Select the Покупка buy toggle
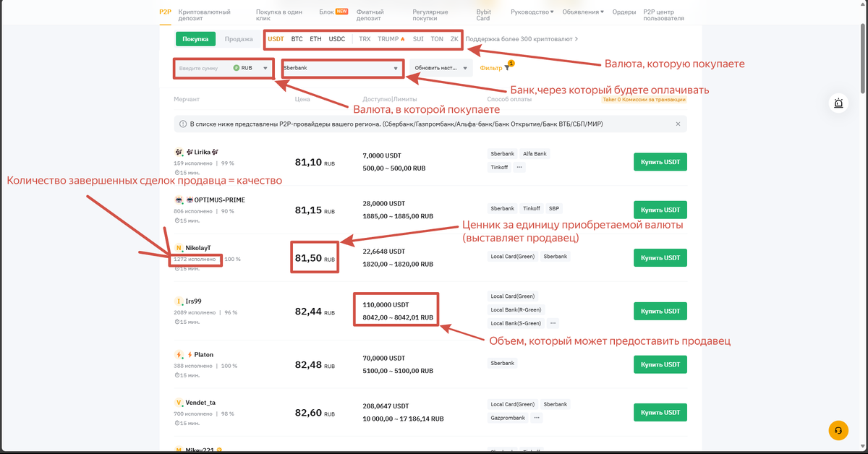 (195, 39)
